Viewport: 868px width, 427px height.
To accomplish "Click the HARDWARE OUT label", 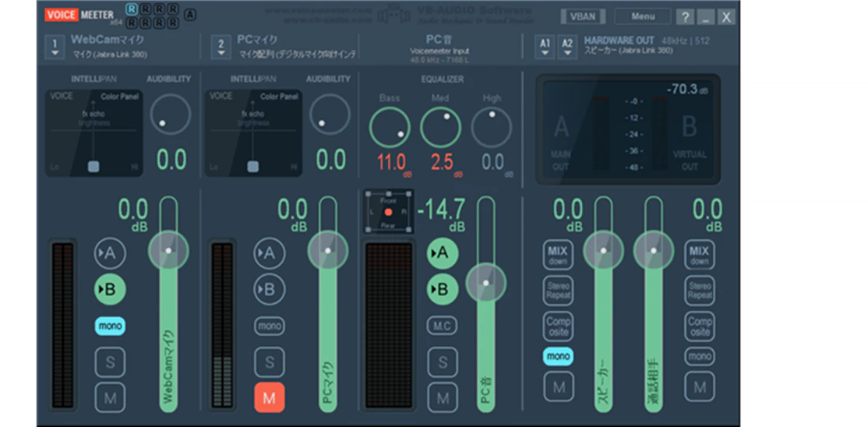I will [619, 41].
